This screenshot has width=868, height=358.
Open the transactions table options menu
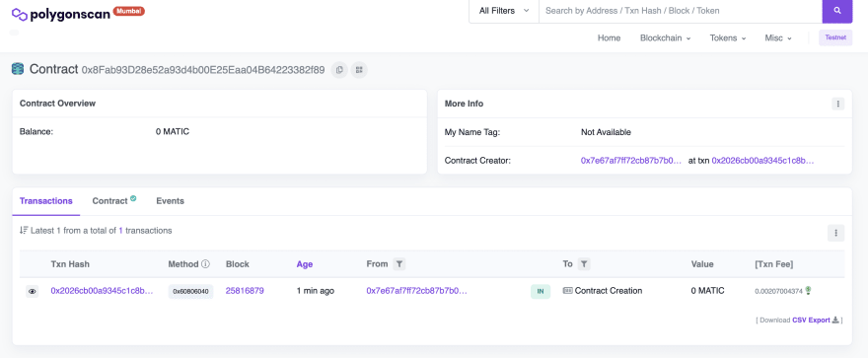(835, 233)
